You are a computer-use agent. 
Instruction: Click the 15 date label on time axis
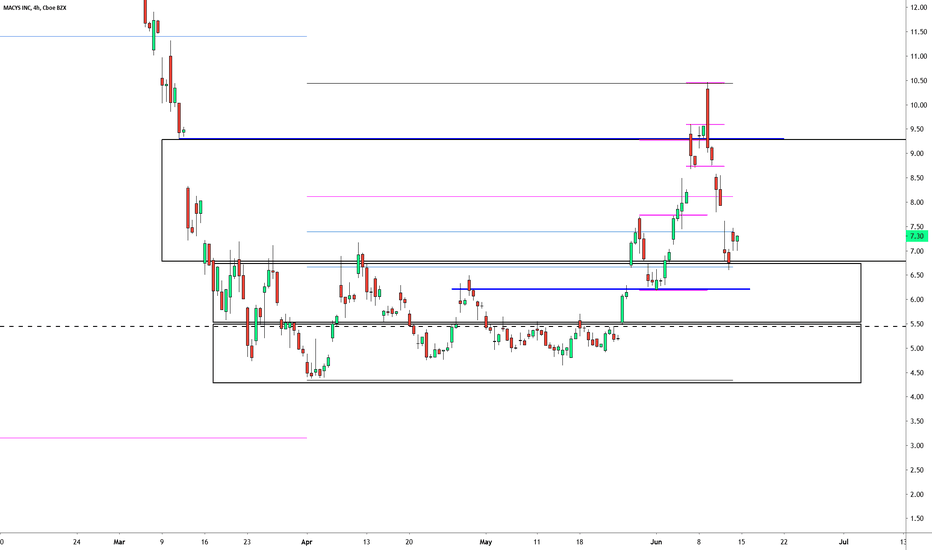[x=741, y=542]
